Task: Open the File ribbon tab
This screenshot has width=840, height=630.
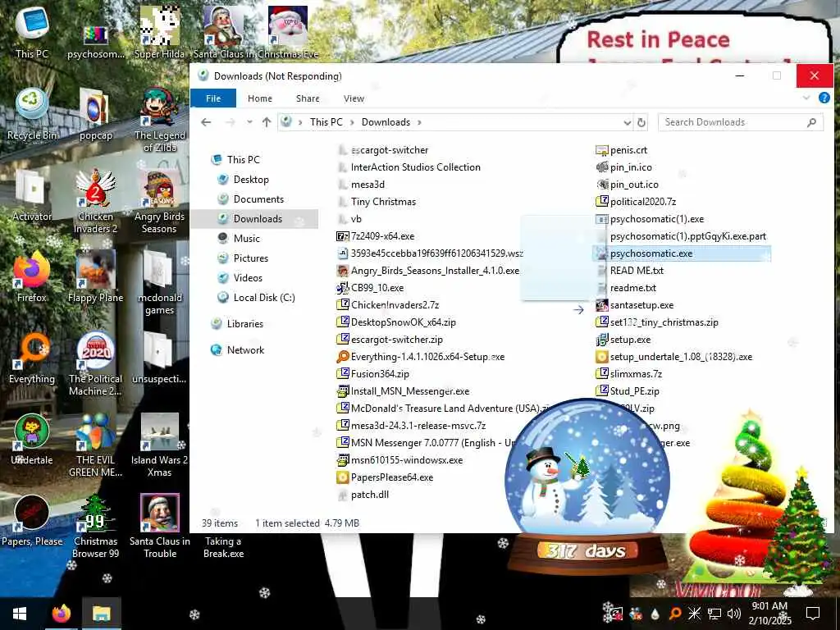Action: [213, 98]
